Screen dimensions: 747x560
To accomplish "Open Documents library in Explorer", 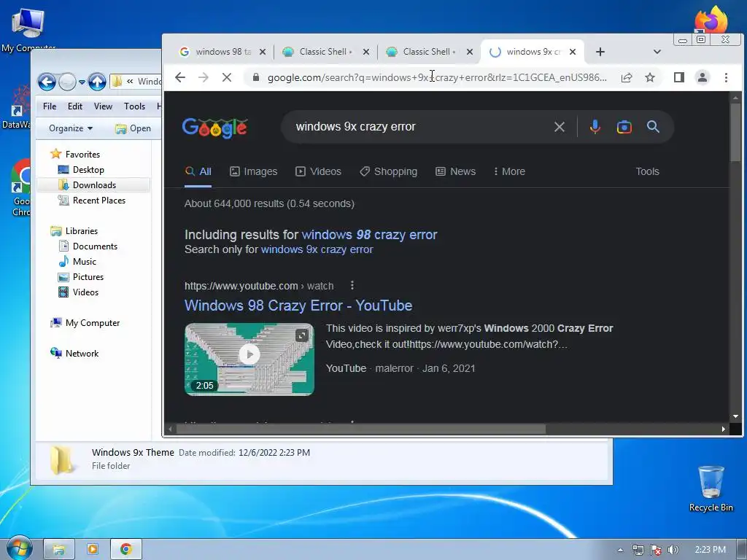I will pyautogui.click(x=95, y=246).
